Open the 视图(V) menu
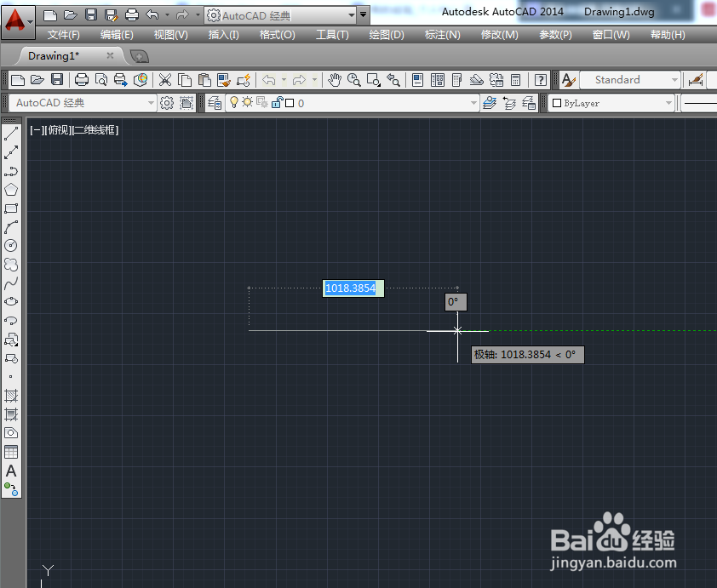The image size is (717, 588). pyautogui.click(x=171, y=35)
